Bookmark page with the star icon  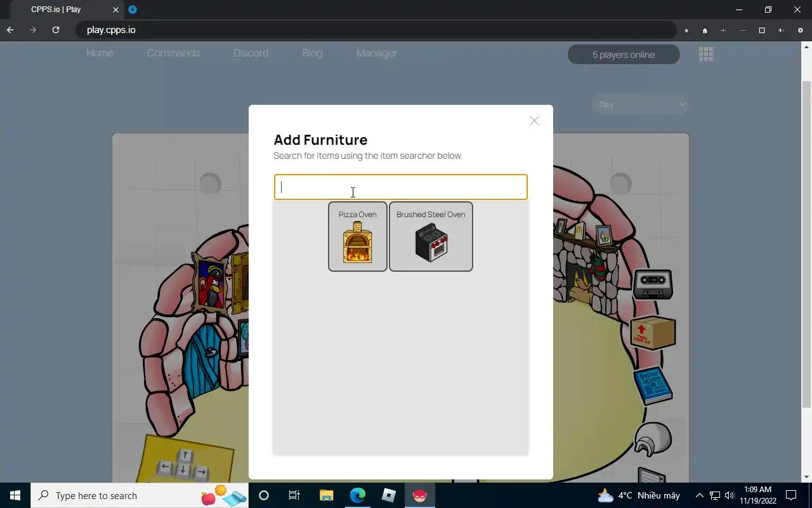[x=686, y=30]
